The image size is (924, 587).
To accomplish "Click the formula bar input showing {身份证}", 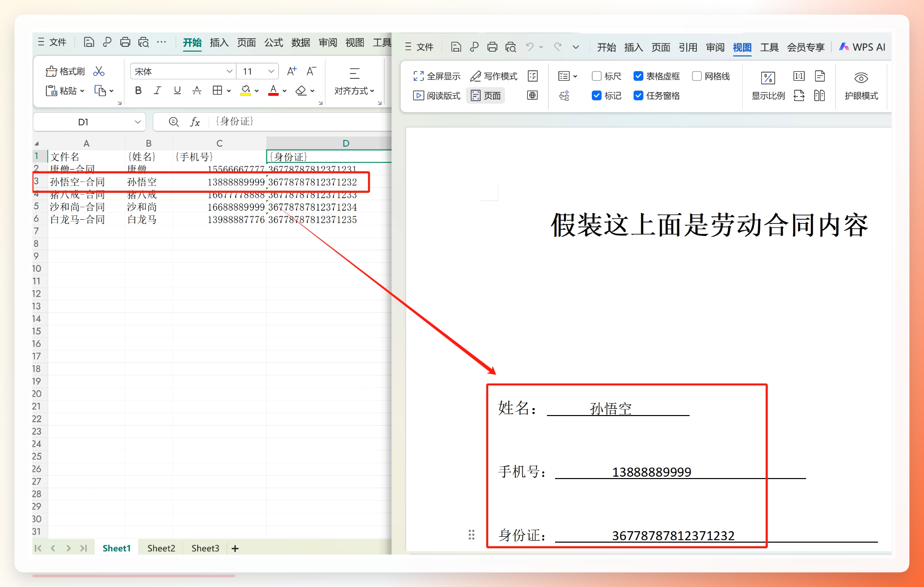I will (301, 122).
